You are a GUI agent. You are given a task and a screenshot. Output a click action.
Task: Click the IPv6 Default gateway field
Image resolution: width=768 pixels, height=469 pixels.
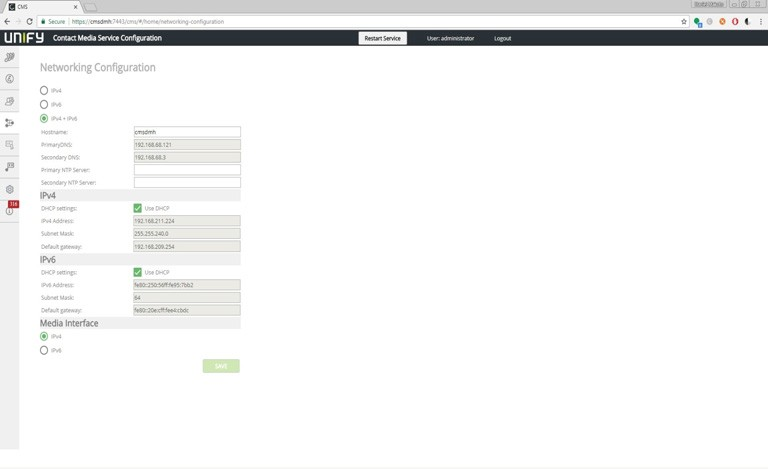187,310
